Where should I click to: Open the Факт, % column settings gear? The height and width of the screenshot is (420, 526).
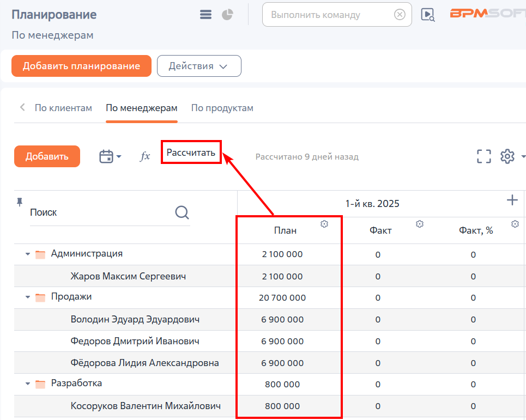[x=515, y=224]
